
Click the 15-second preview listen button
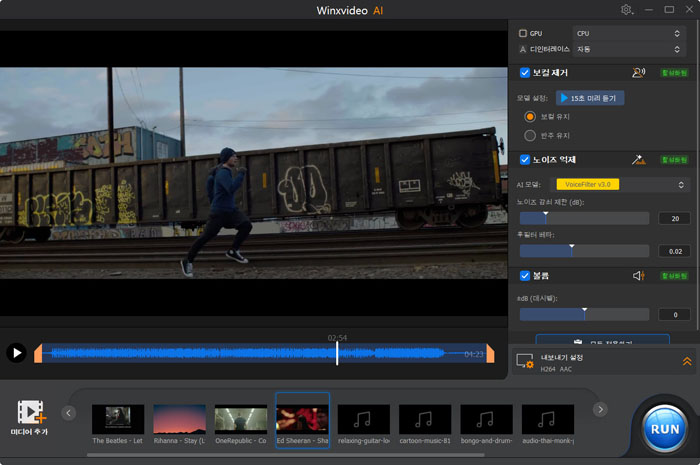pyautogui.click(x=590, y=98)
